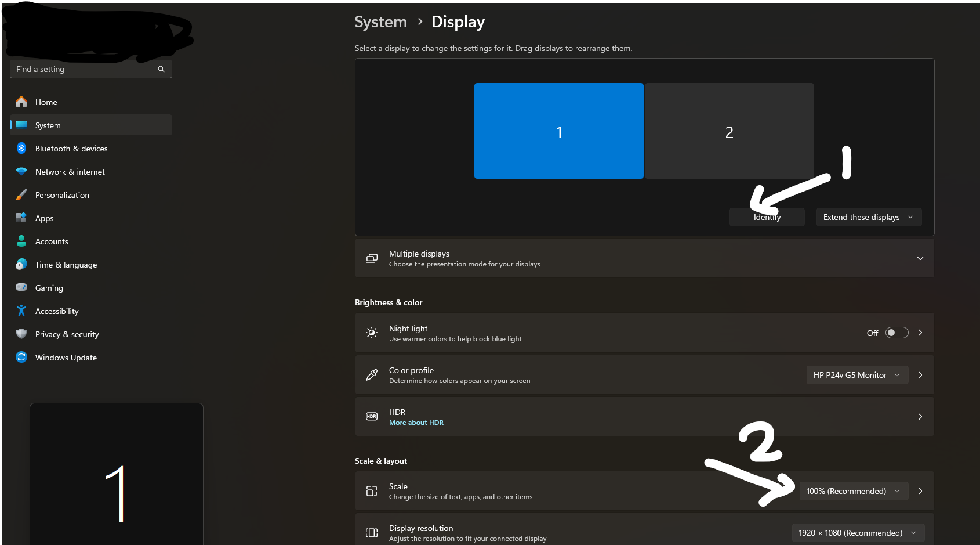Click System in the breadcrumb
Screen dimensions: 980x545
click(381, 22)
